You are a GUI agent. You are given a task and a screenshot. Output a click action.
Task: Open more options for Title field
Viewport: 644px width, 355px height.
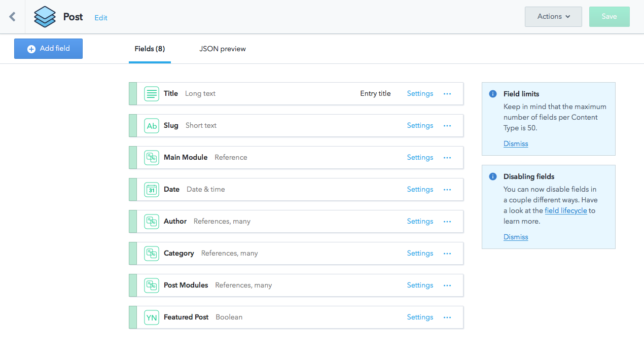[x=447, y=94]
